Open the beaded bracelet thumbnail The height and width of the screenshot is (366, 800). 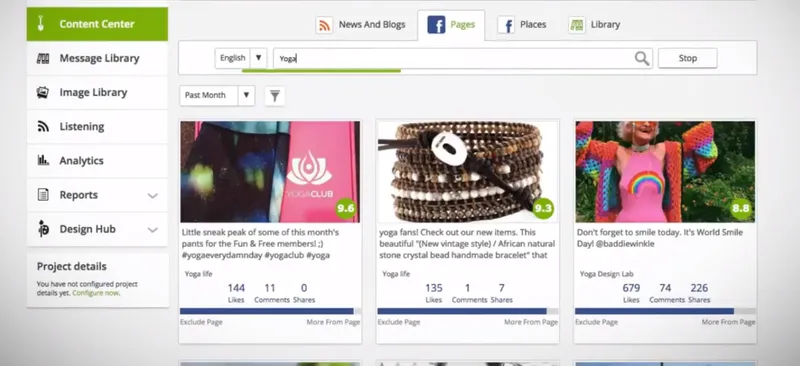(x=467, y=172)
